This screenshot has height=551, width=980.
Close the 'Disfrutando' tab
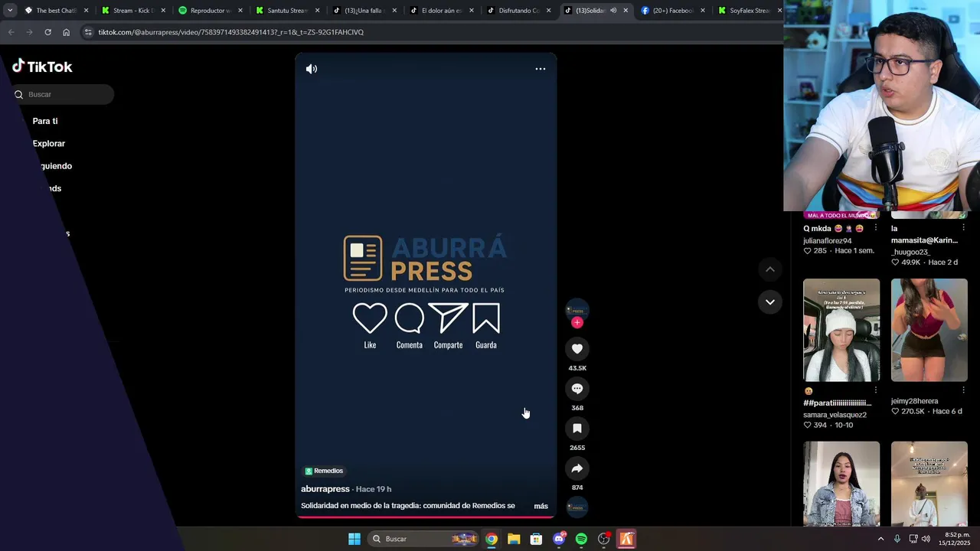(x=548, y=11)
